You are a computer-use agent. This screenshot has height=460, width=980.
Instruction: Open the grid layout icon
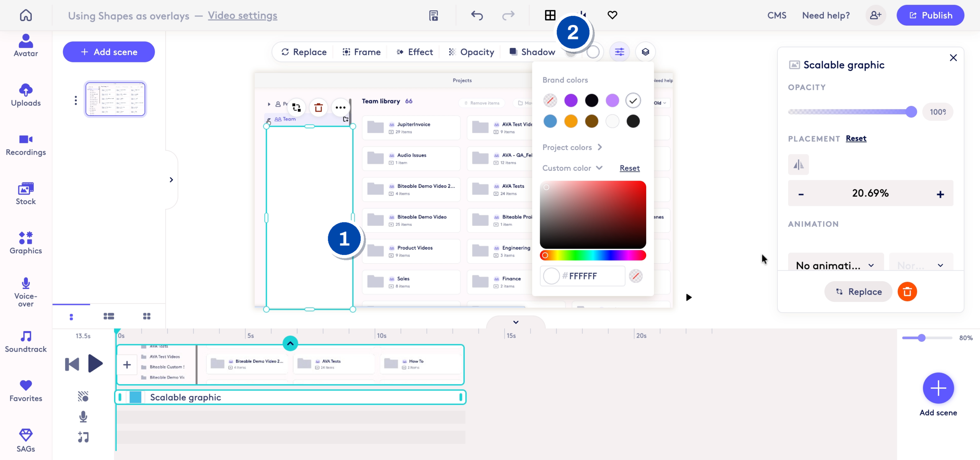[550, 15]
